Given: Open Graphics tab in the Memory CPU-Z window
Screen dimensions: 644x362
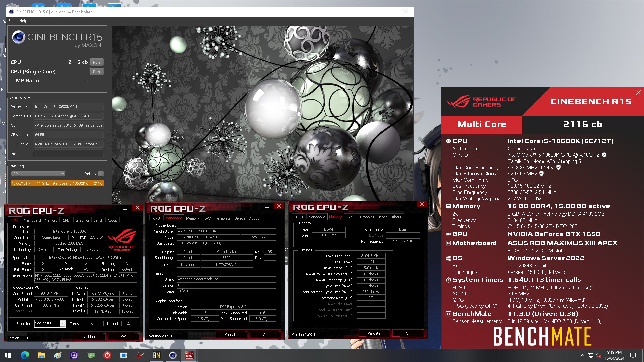Looking at the screenshot, I should (367, 217).
